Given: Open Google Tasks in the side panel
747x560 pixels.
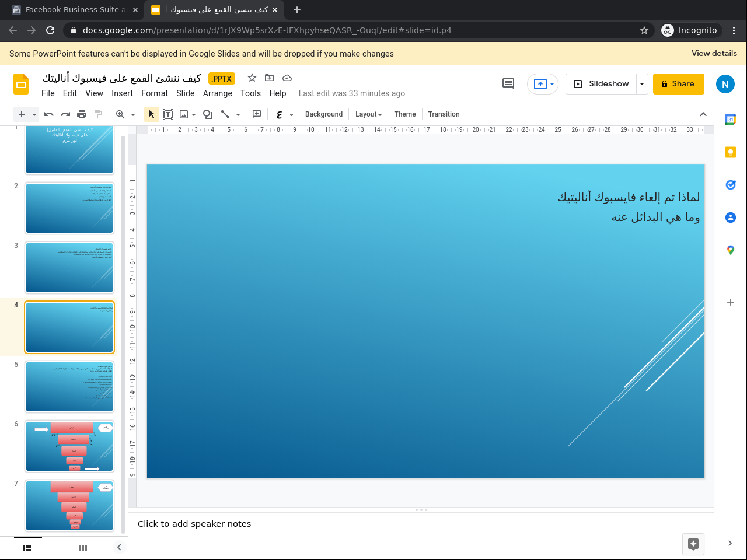Looking at the screenshot, I should [x=731, y=185].
